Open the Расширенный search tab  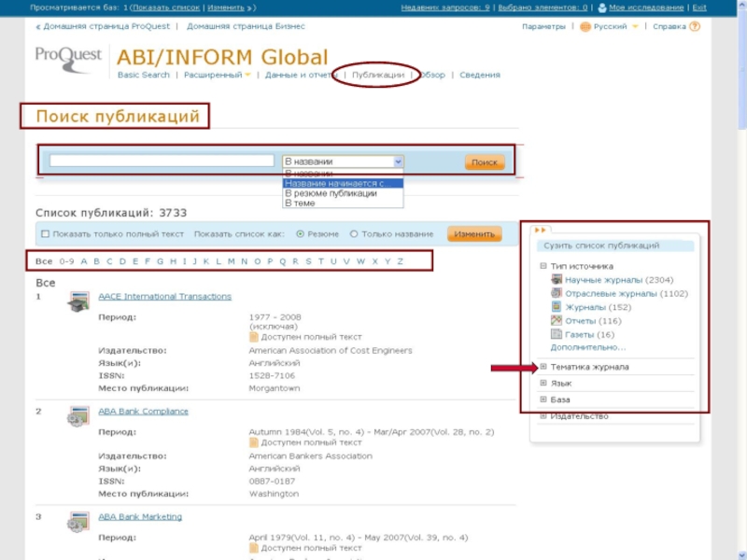click(x=213, y=75)
